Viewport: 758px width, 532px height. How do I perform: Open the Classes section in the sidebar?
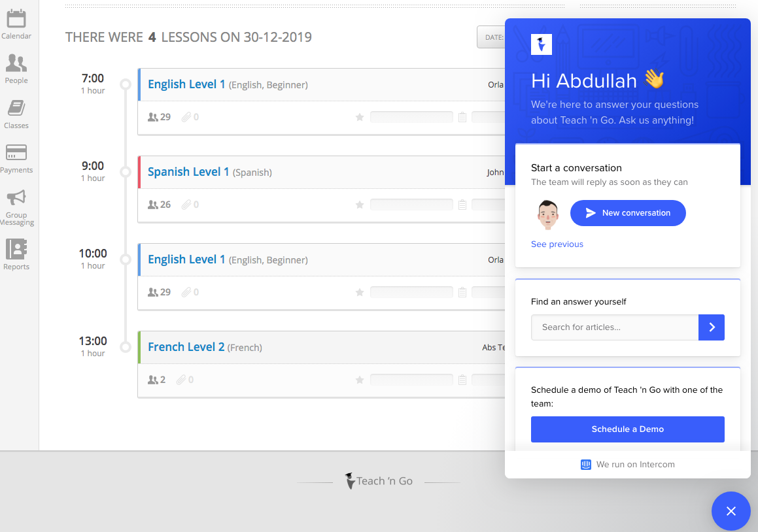click(x=16, y=114)
